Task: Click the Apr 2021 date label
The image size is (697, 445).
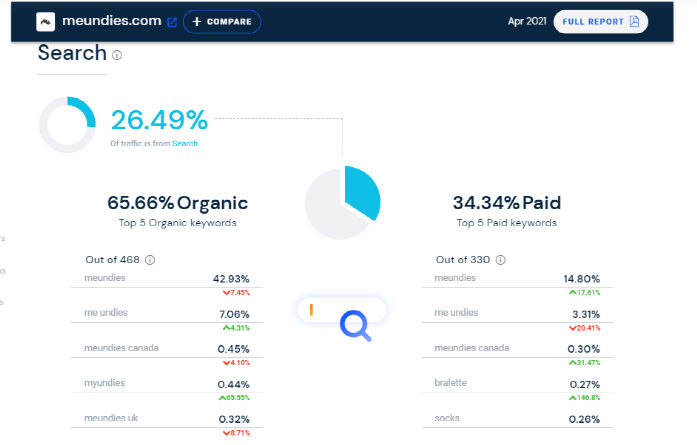Action: click(x=527, y=21)
